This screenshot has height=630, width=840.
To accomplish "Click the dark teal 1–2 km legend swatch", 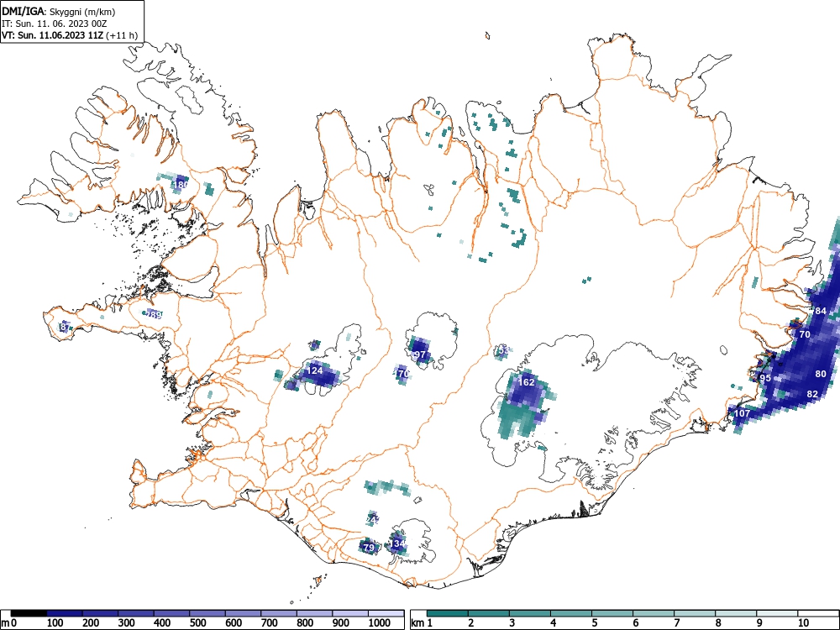I will (x=448, y=613).
